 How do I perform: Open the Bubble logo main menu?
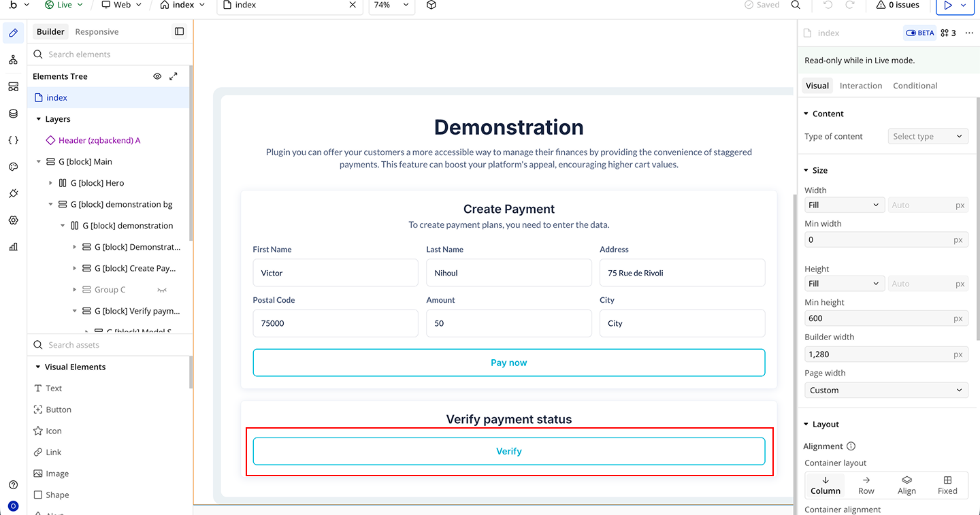(18, 5)
